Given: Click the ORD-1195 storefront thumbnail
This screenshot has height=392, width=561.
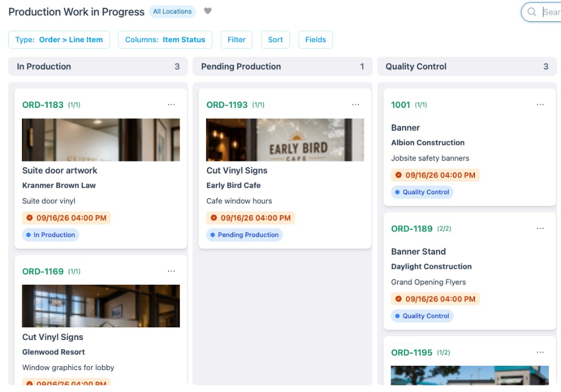Looking at the screenshot, I should click(x=470, y=375).
